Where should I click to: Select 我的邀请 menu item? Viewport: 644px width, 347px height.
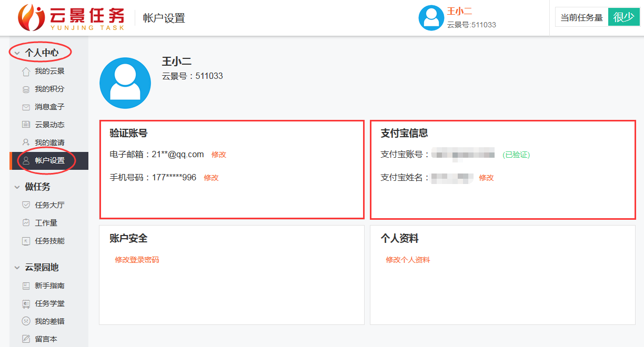[49, 143]
